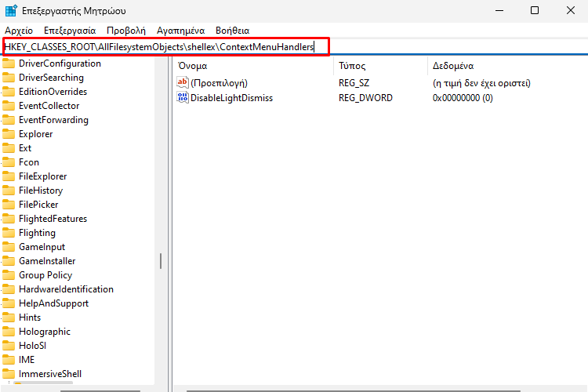Click the DWORD icon beside DisableLightDismiss
Viewport: 588px width, 392px height.
click(x=183, y=97)
